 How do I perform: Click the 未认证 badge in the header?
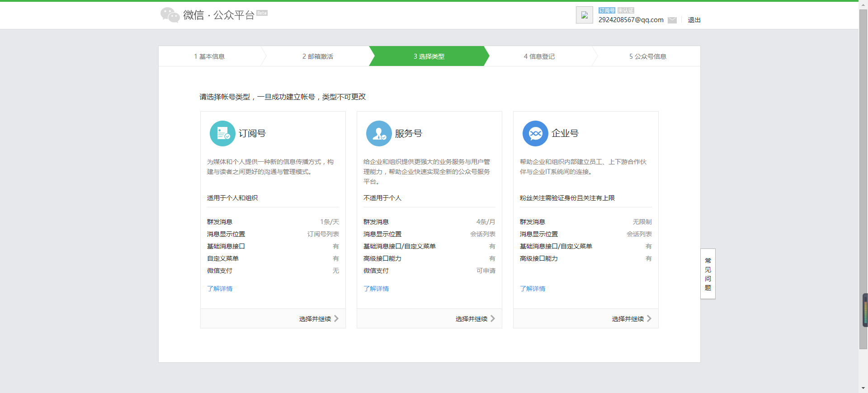click(x=626, y=10)
